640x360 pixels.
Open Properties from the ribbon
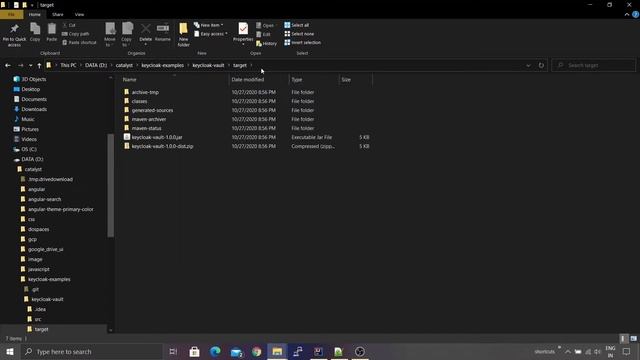click(243, 33)
